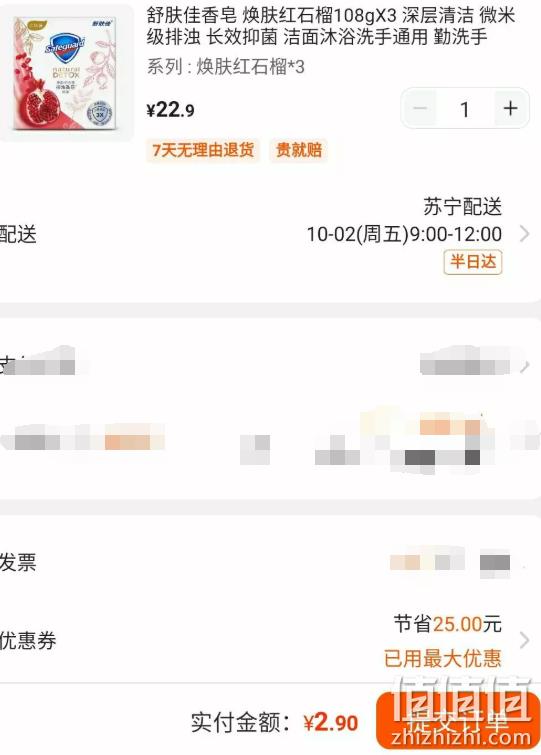Viewport: 541px width, 755px height.
Task: Open the 发票 invoice row
Action: (270, 562)
